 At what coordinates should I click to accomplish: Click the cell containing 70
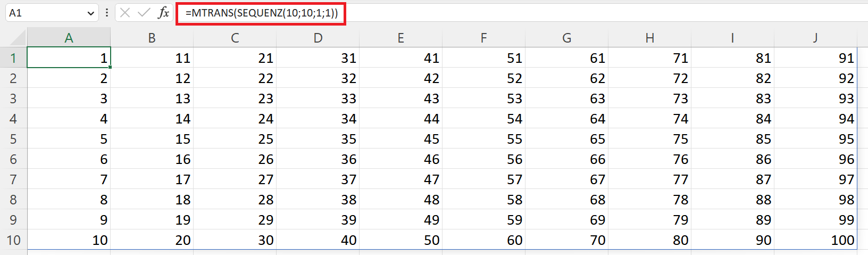pyautogui.click(x=566, y=240)
